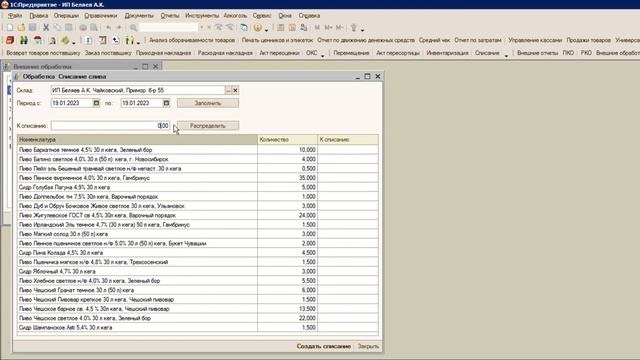Click the window list icon beside Help
This screenshot has height=360, width=640.
[244, 28]
